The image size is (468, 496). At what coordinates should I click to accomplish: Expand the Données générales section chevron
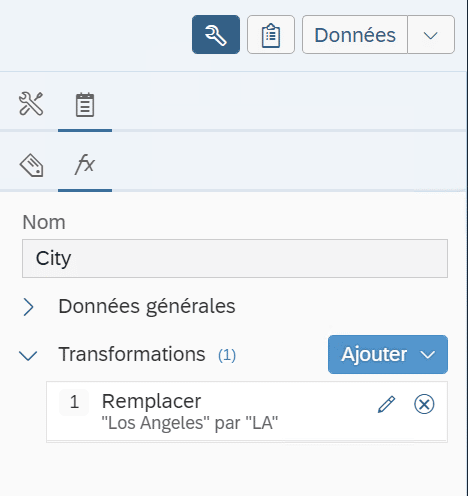[29, 307]
